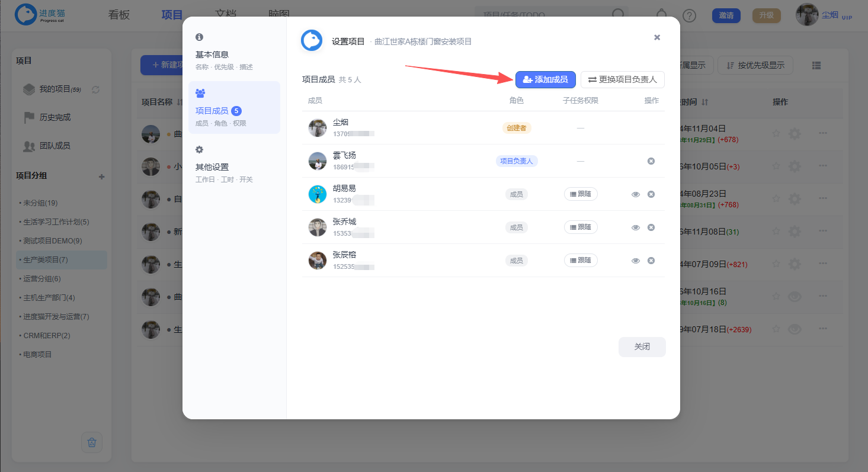
Task: Toggle visibility eye for 胡易易
Action: coord(635,194)
